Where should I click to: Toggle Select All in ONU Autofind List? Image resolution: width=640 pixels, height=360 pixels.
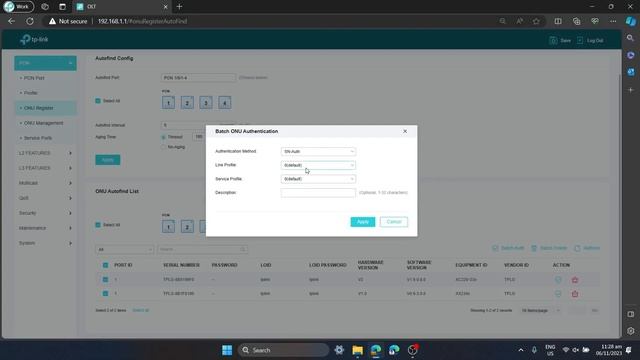tap(98, 225)
